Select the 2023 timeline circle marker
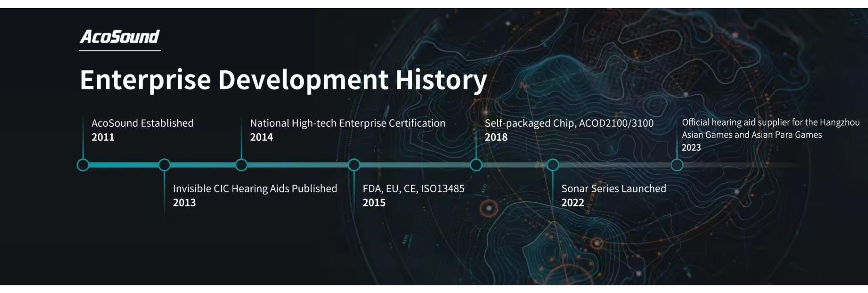The height and width of the screenshot is (293, 868). [677, 165]
